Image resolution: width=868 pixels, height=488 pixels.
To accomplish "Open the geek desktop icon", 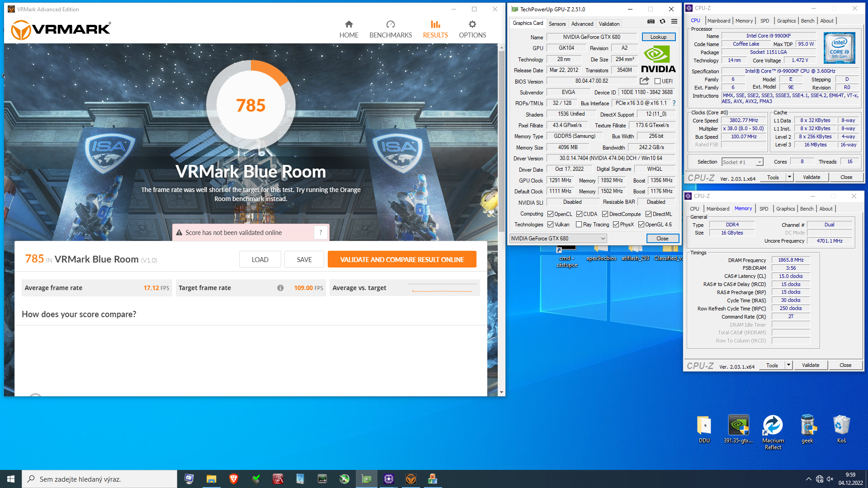I will [x=807, y=429].
